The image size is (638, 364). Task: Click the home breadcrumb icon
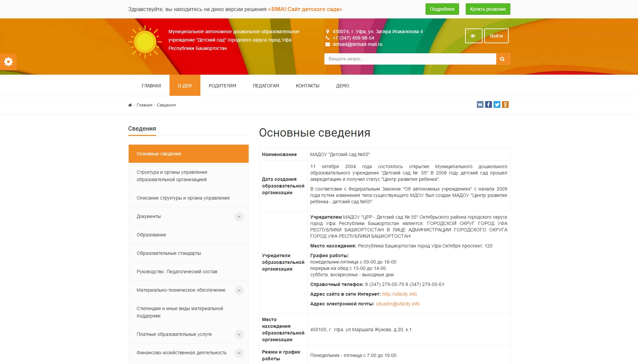tap(130, 105)
